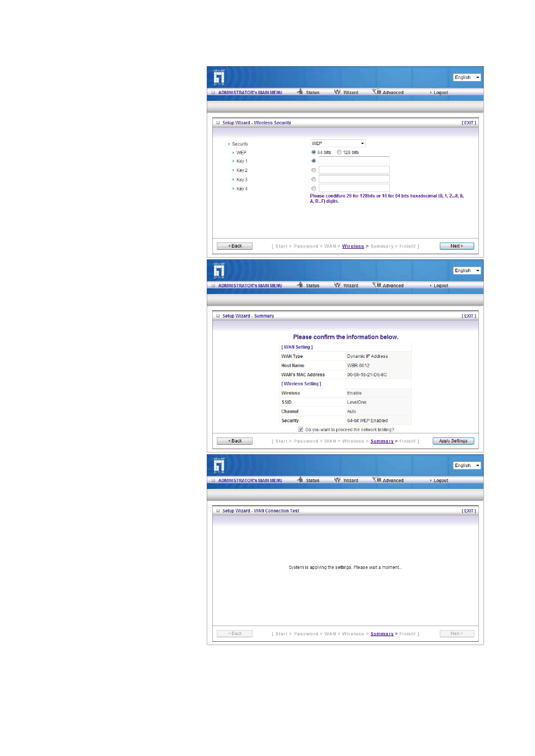
Task: Click greyed Back button on WAN Connection Test page
Action: pos(235,633)
